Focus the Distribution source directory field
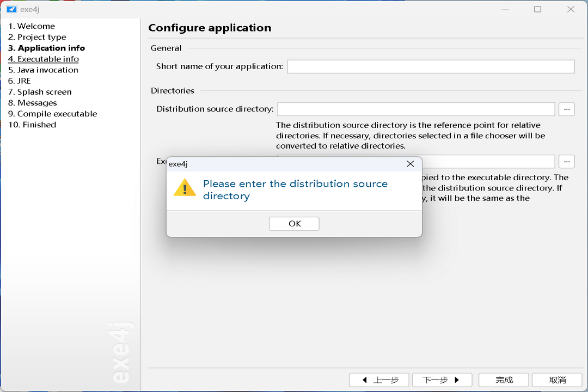Viewport: 588px width, 392px height. pyautogui.click(x=416, y=109)
